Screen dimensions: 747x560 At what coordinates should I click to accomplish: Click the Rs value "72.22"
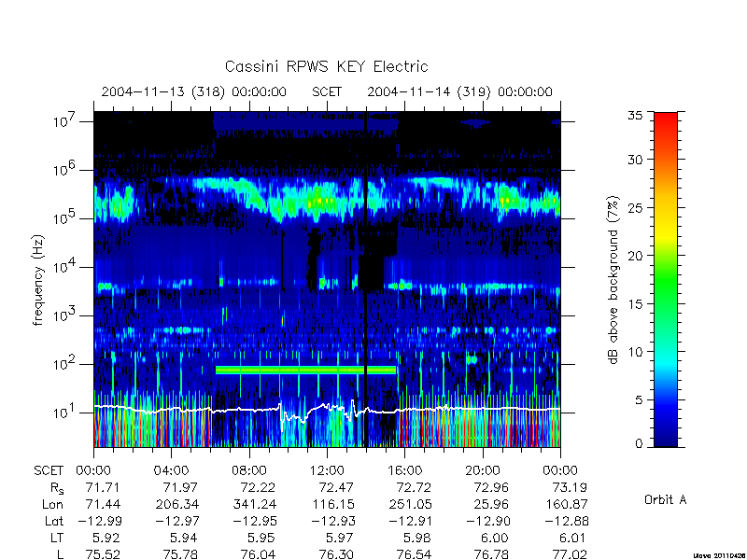click(259, 487)
